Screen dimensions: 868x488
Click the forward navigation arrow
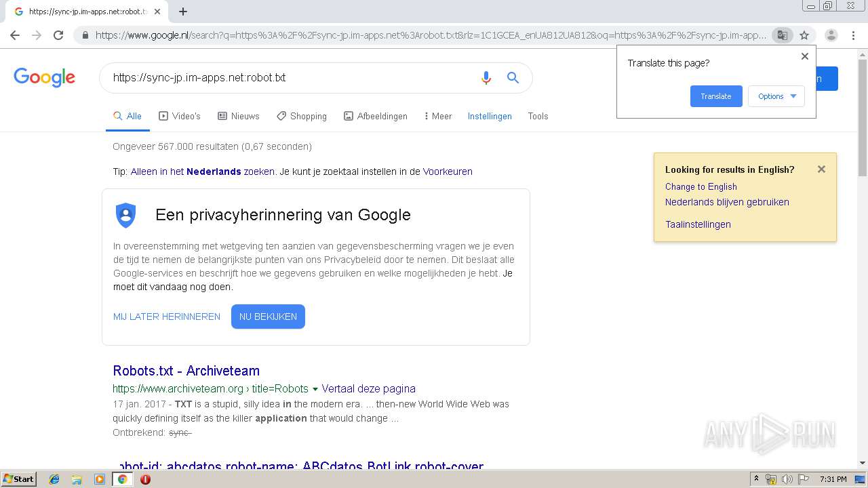point(37,35)
